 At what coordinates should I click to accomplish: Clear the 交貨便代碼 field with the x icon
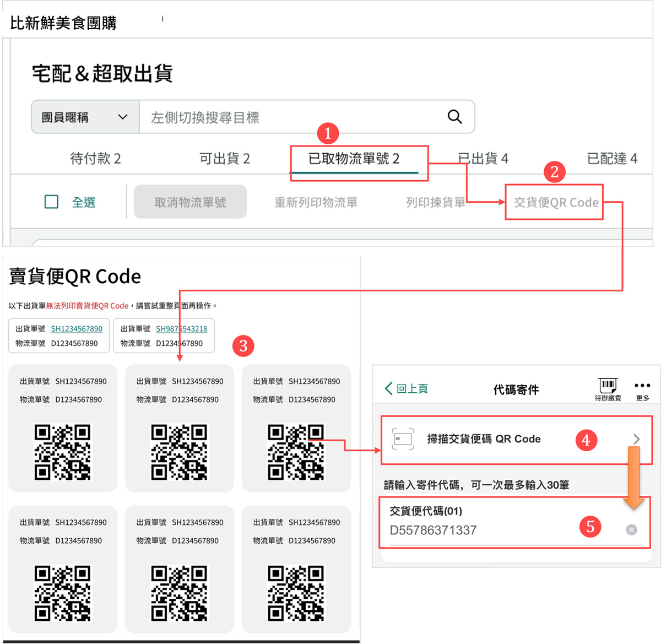point(632,529)
